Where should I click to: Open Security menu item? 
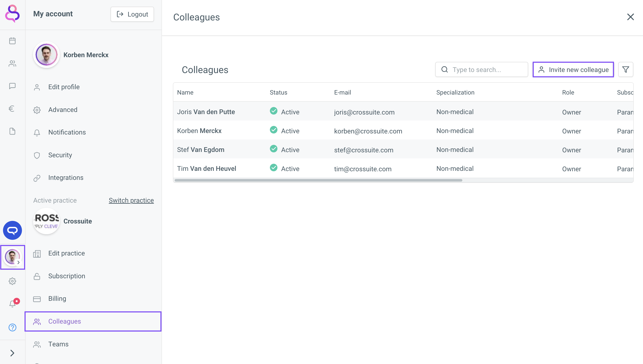60,155
